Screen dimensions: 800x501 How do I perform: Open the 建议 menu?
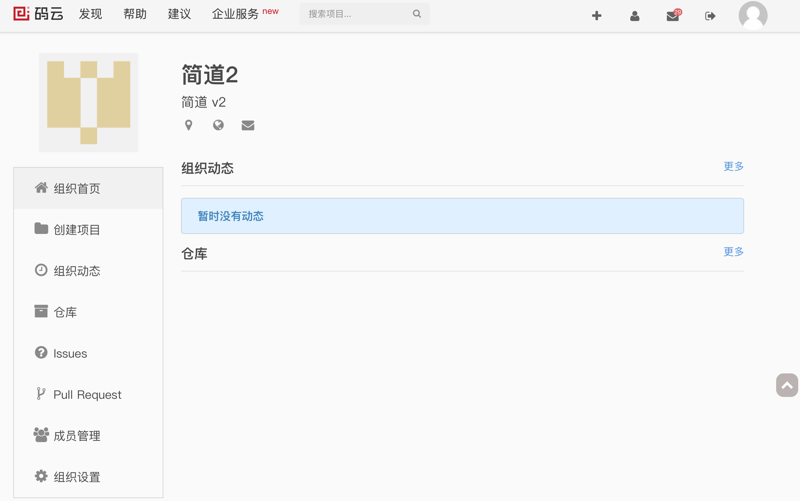(x=180, y=14)
